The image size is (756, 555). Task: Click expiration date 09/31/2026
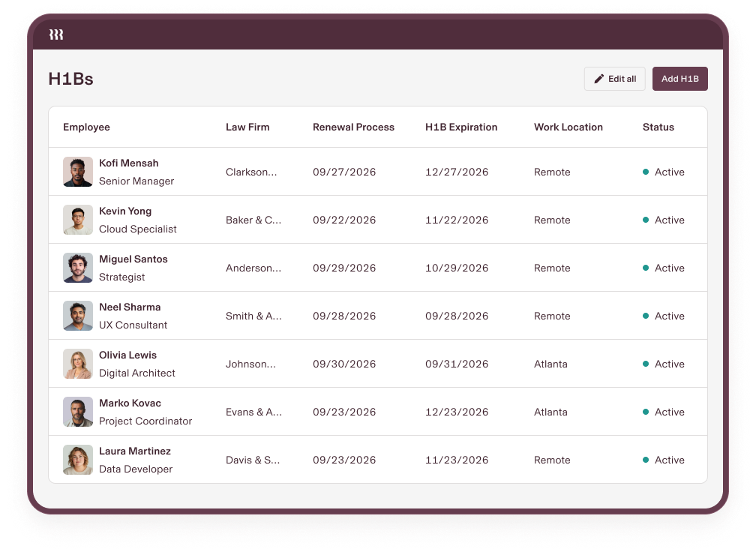[457, 364]
